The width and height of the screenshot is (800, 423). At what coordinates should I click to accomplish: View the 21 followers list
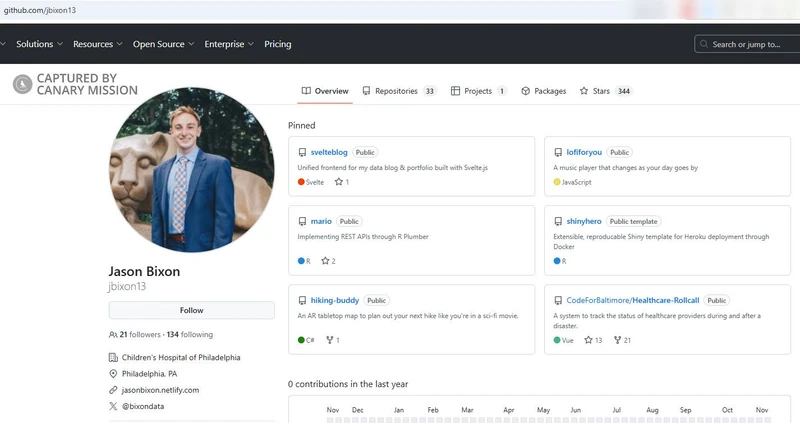coord(140,335)
